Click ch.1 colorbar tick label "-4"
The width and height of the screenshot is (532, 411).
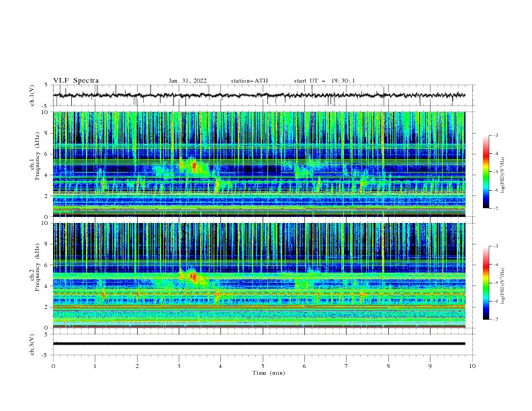pyautogui.click(x=496, y=154)
